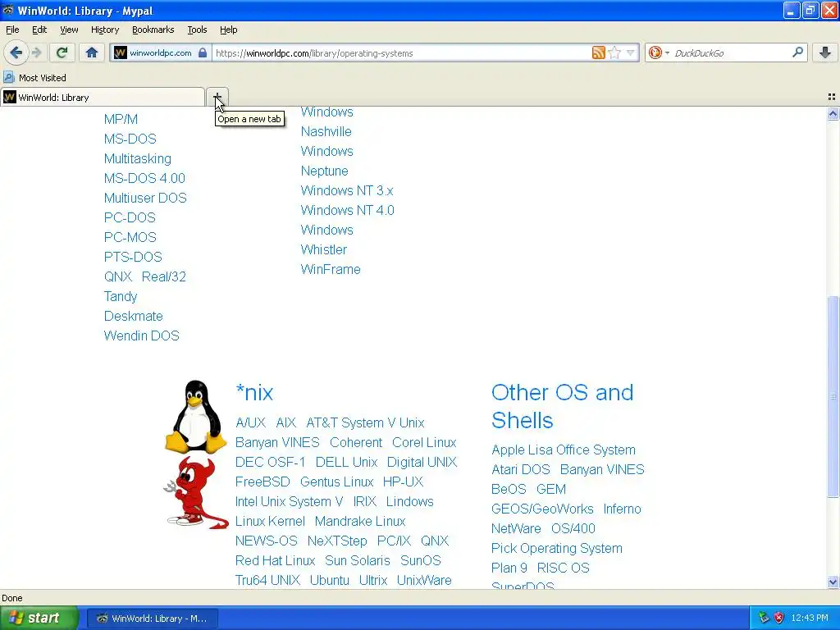Open the WinFrame link
840x630 pixels.
(x=331, y=269)
